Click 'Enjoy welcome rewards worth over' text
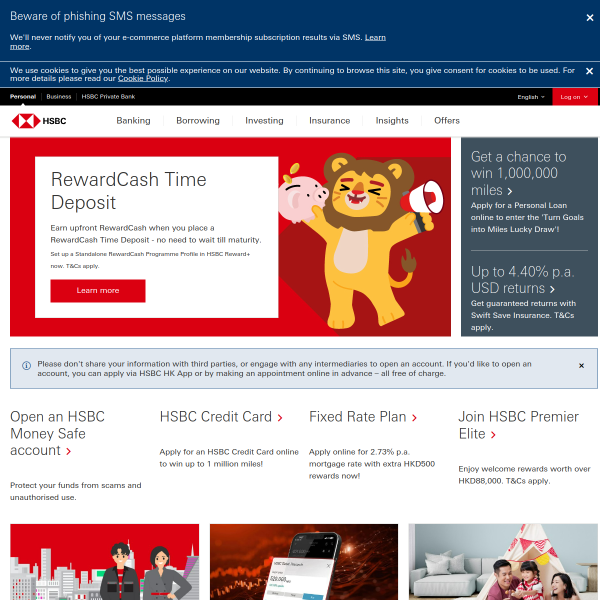This screenshot has width=600, height=600. 524,469
